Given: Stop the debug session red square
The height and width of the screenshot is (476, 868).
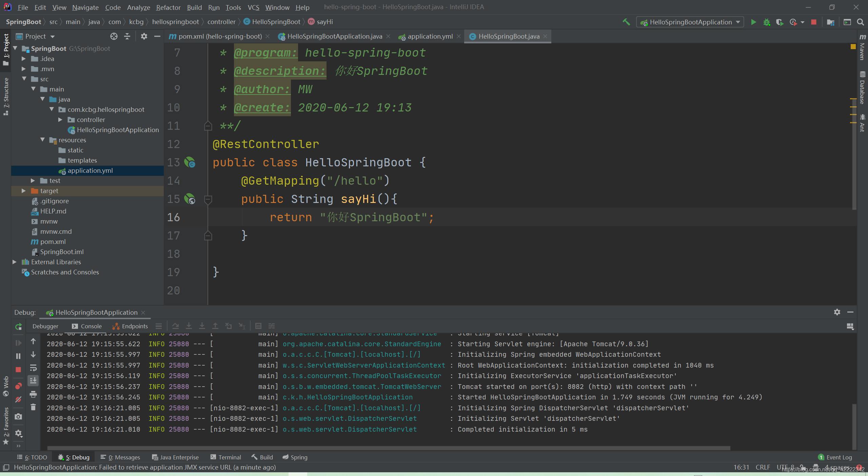Looking at the screenshot, I should coord(18,370).
